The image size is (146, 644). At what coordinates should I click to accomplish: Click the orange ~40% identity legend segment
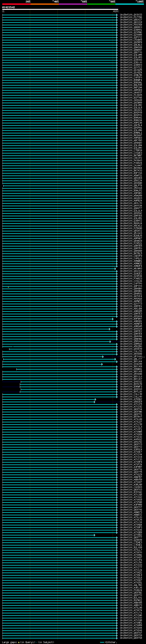point(45,4)
